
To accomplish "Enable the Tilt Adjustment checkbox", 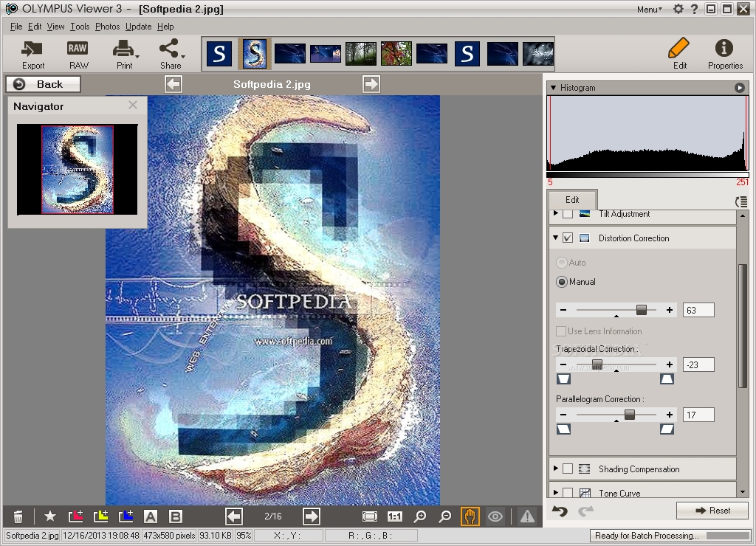I will 568,214.
